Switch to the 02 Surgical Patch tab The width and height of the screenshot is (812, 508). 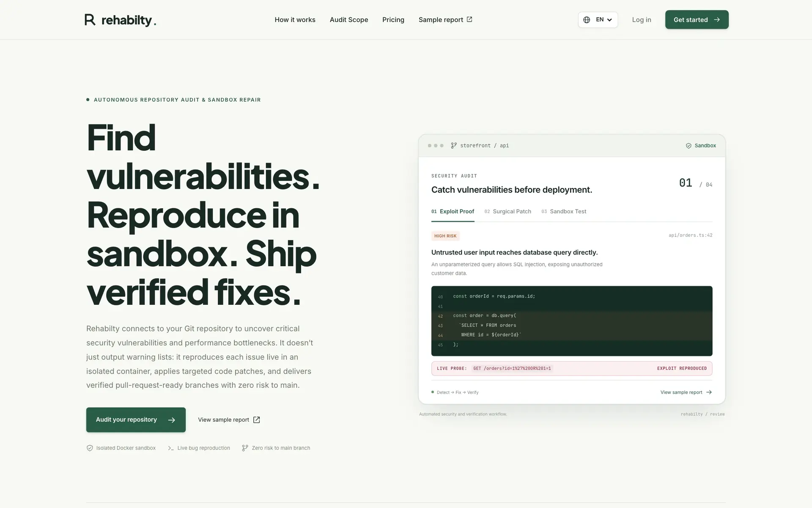507,212
